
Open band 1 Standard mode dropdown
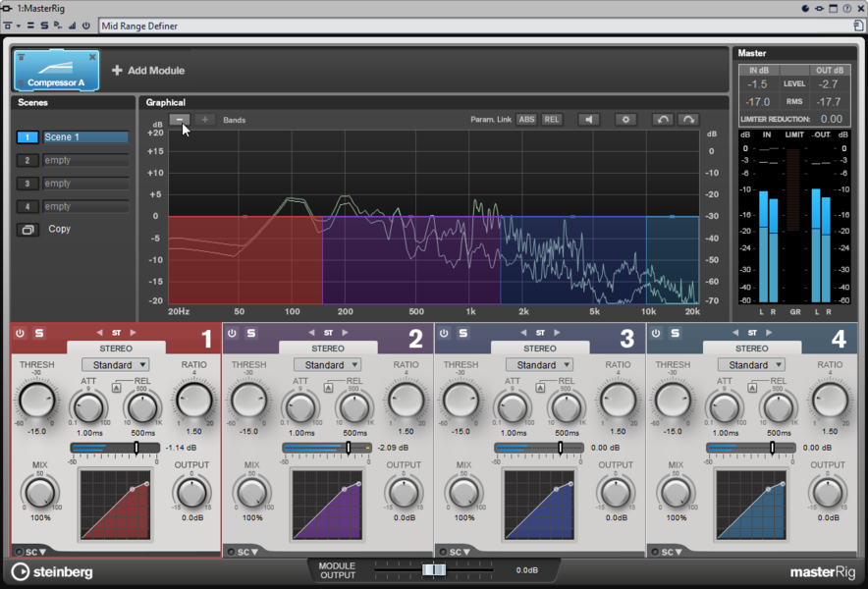click(x=116, y=365)
